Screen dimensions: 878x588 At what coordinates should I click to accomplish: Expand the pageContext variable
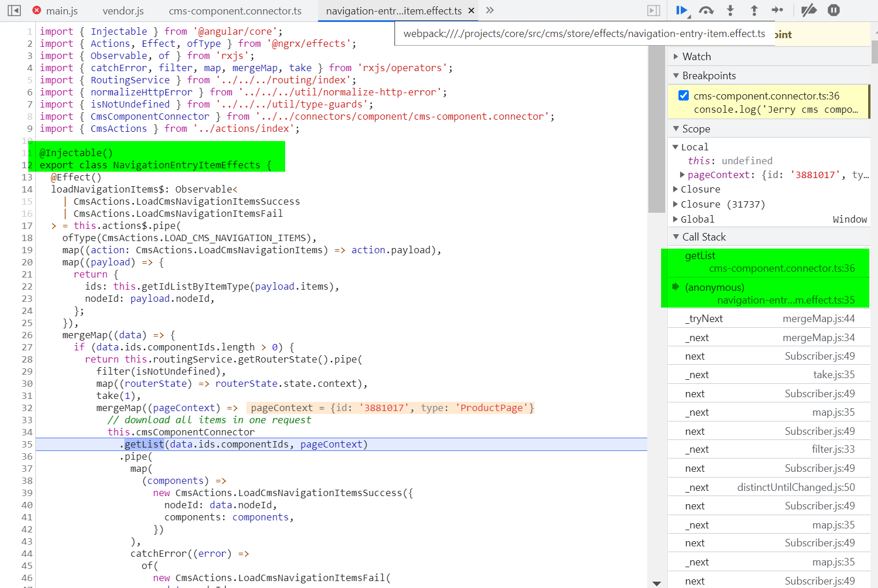[x=683, y=175]
